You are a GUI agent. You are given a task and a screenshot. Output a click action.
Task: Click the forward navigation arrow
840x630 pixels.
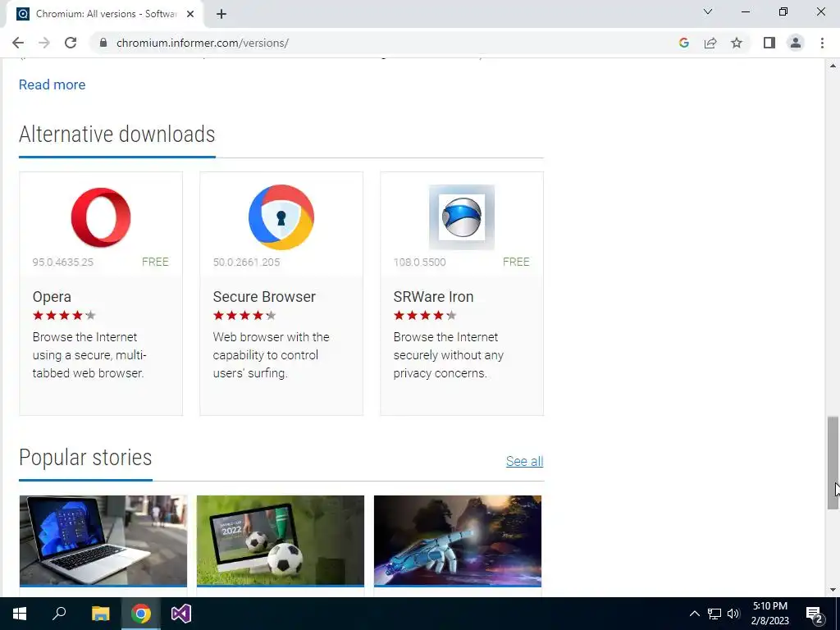pos(44,43)
